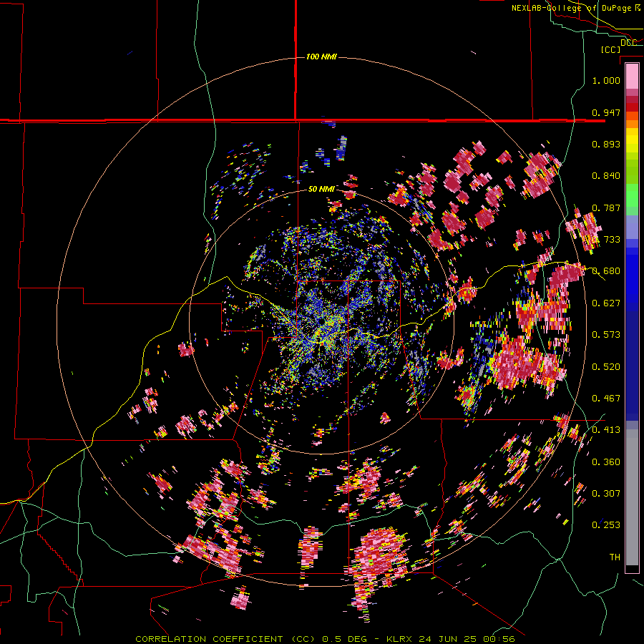Image resolution: width=644 pixels, height=644 pixels.
Task: Click the 0.253 color scale label
Action: point(606,525)
